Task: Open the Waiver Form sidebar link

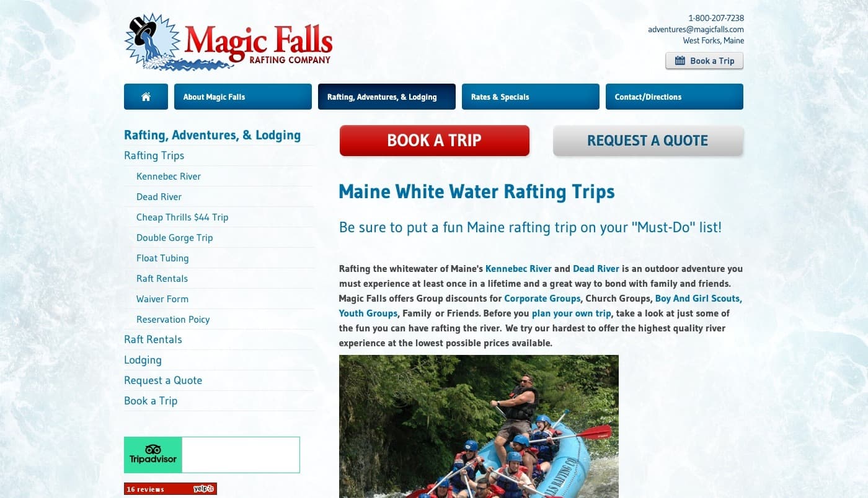Action: (162, 299)
